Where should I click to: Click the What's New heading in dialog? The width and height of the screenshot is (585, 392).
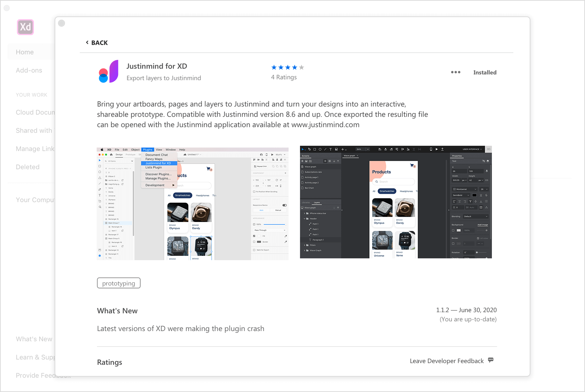coord(117,311)
